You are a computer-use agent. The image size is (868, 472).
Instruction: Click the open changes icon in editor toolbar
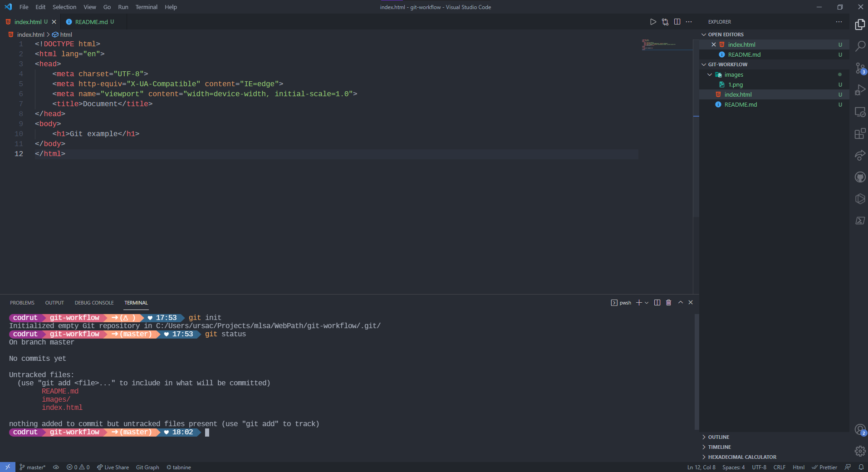665,22
